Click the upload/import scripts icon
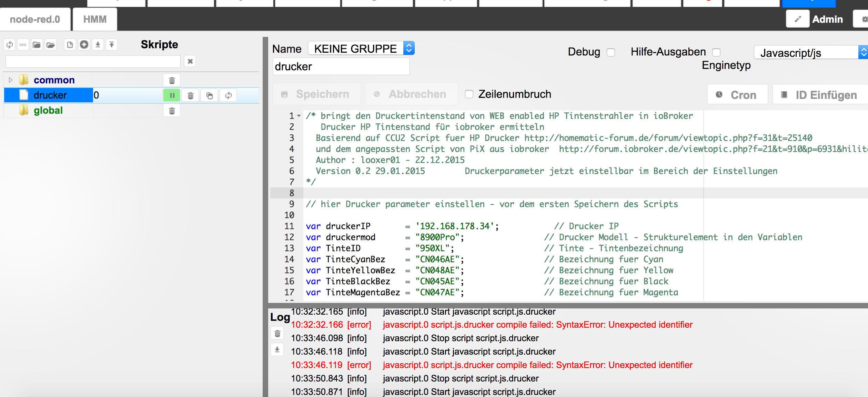The image size is (868, 397). pyautogui.click(x=112, y=45)
